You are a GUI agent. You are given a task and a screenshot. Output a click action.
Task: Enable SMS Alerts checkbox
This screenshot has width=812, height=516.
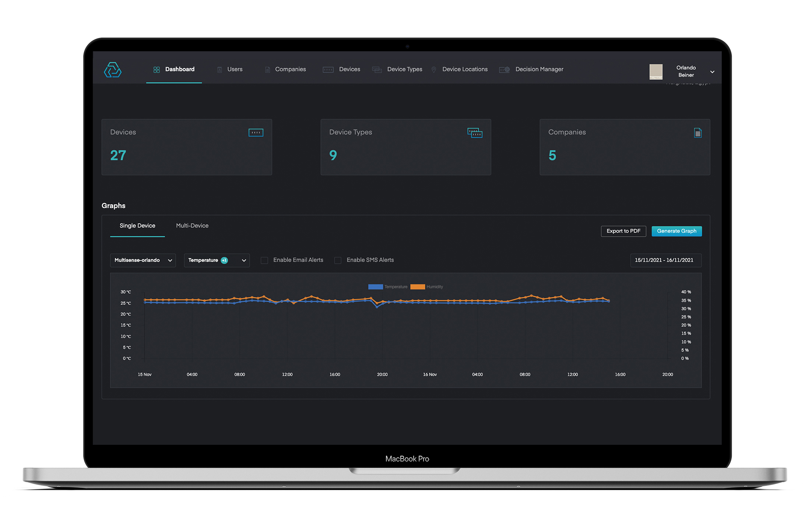[x=338, y=261]
